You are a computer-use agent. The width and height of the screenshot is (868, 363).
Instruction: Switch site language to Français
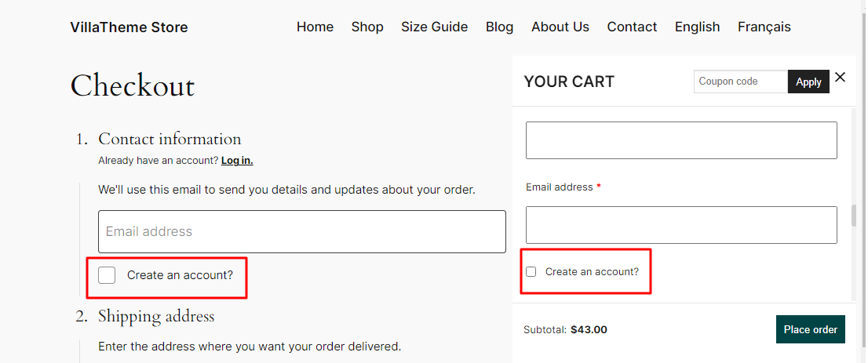[x=764, y=27]
